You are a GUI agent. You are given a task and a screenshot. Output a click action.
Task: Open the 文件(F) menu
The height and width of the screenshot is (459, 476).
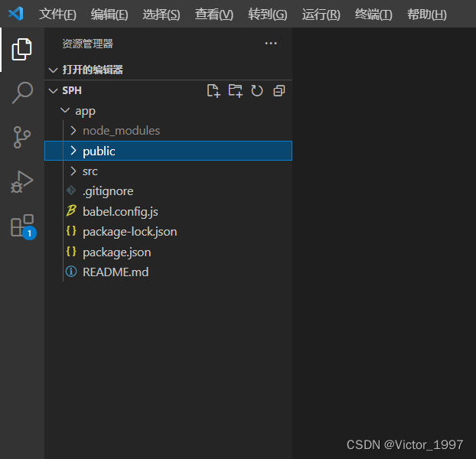point(57,15)
